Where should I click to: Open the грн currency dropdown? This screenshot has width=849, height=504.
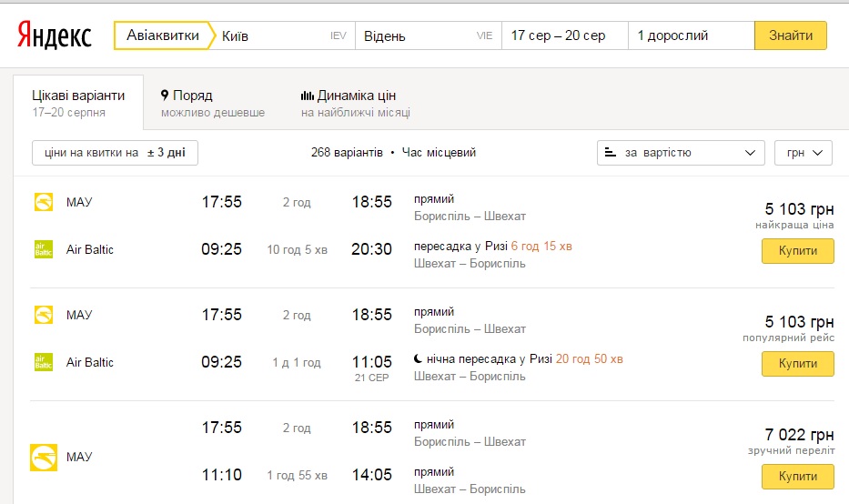[x=803, y=153]
